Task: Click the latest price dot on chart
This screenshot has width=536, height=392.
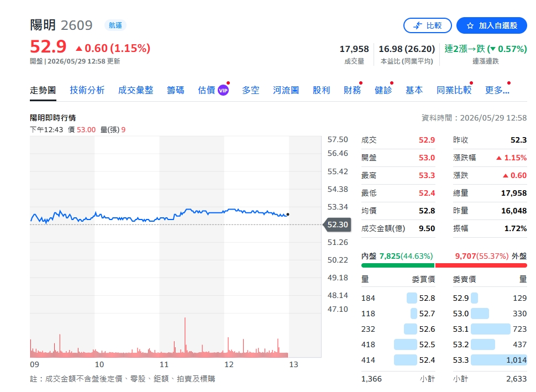Action: 288,215
